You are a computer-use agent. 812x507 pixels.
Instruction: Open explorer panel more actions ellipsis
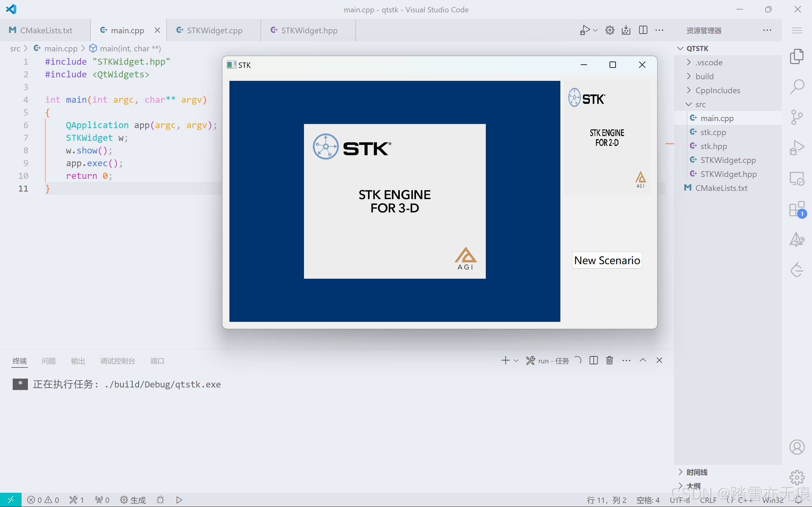[x=767, y=30]
